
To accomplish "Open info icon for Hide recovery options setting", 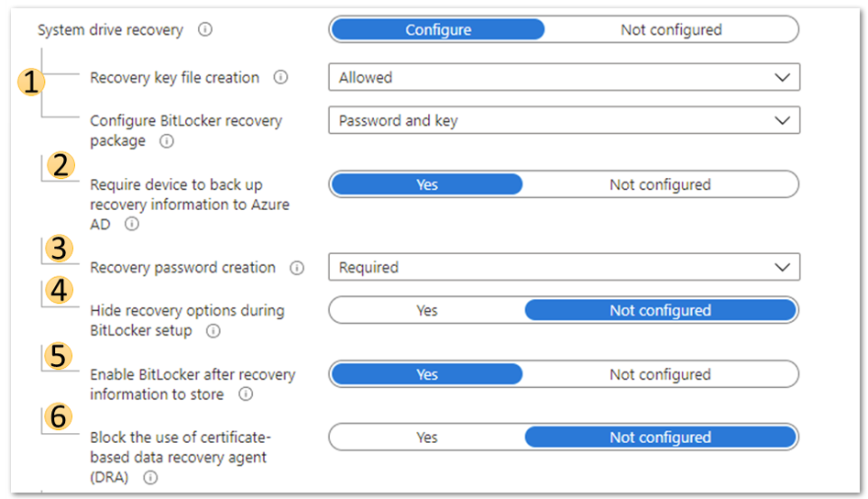I will (214, 331).
